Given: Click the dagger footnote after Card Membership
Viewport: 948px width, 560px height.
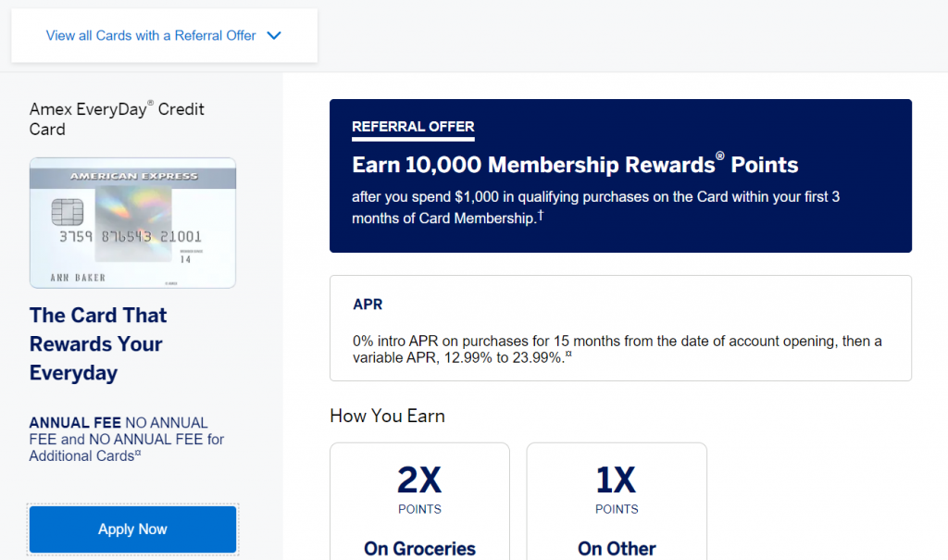Looking at the screenshot, I should coord(541,215).
